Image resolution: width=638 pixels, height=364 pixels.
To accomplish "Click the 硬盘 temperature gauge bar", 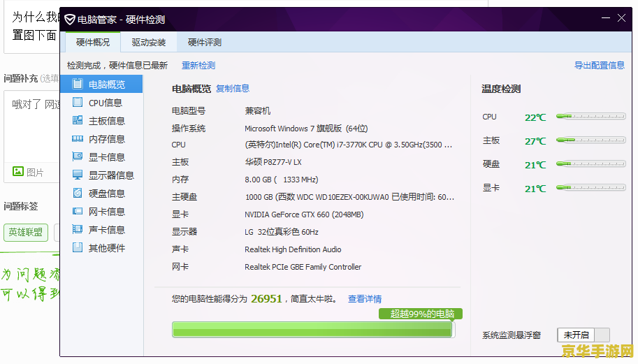I will point(590,164).
